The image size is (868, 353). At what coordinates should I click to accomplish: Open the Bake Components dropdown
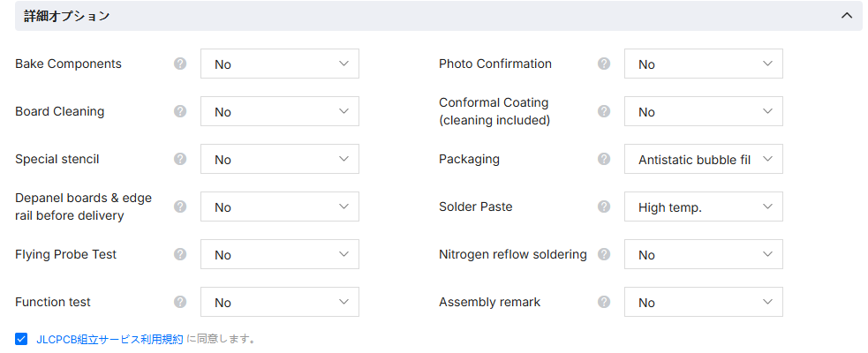(x=280, y=64)
